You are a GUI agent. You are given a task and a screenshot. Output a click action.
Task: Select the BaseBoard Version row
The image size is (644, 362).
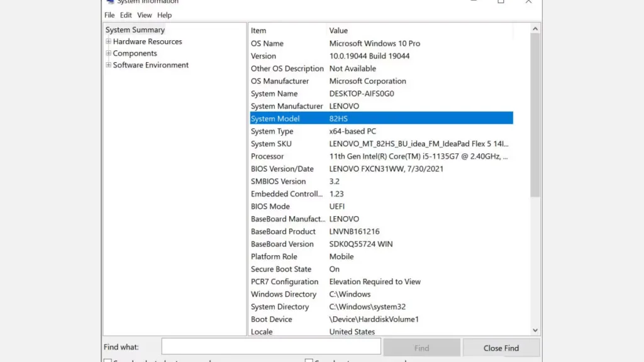pos(381,244)
